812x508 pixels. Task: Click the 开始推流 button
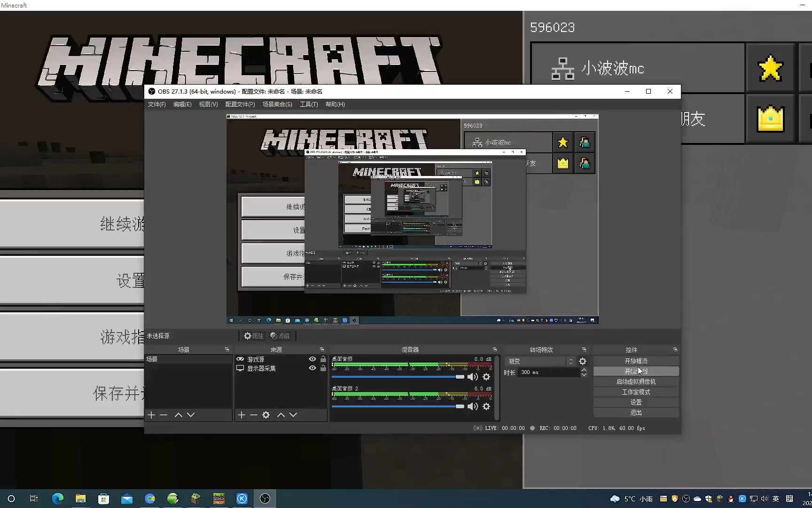coord(636,361)
